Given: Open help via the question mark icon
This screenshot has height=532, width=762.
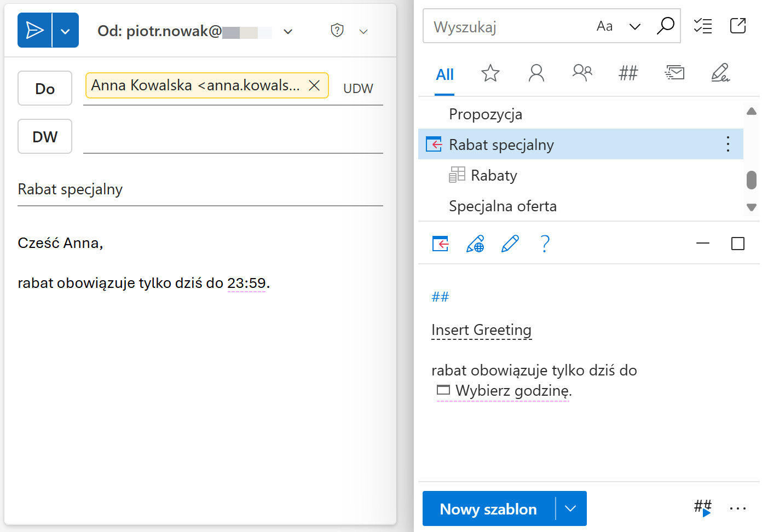Looking at the screenshot, I should pos(545,244).
